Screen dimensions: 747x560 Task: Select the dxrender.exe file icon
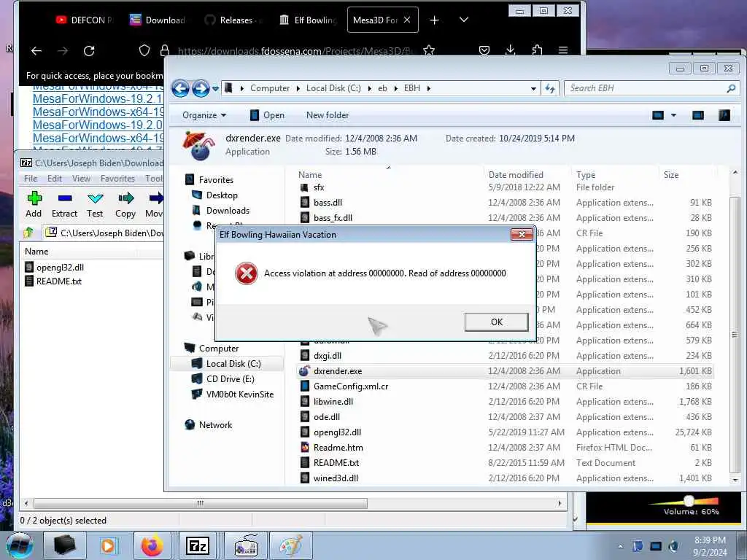pos(304,371)
